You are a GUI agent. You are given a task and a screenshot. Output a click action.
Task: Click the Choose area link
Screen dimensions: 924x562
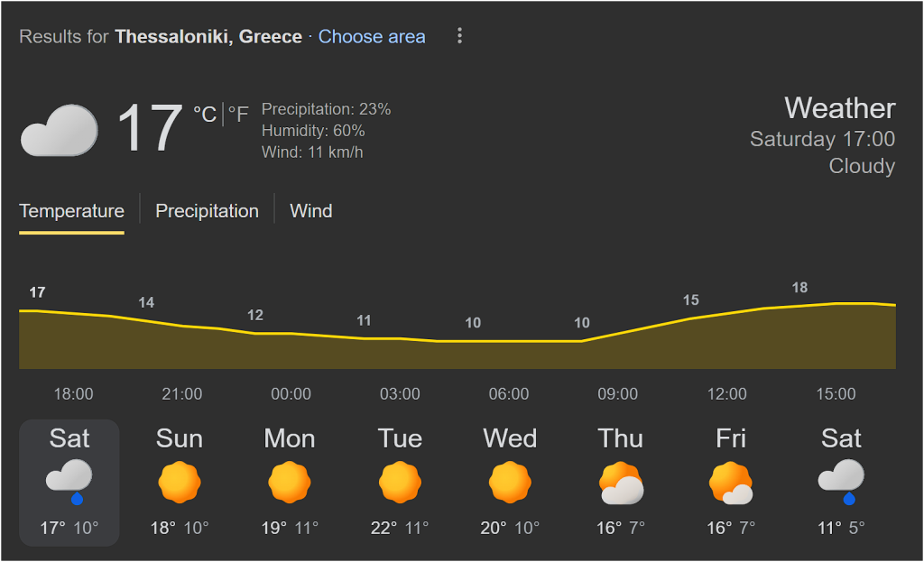(x=372, y=37)
